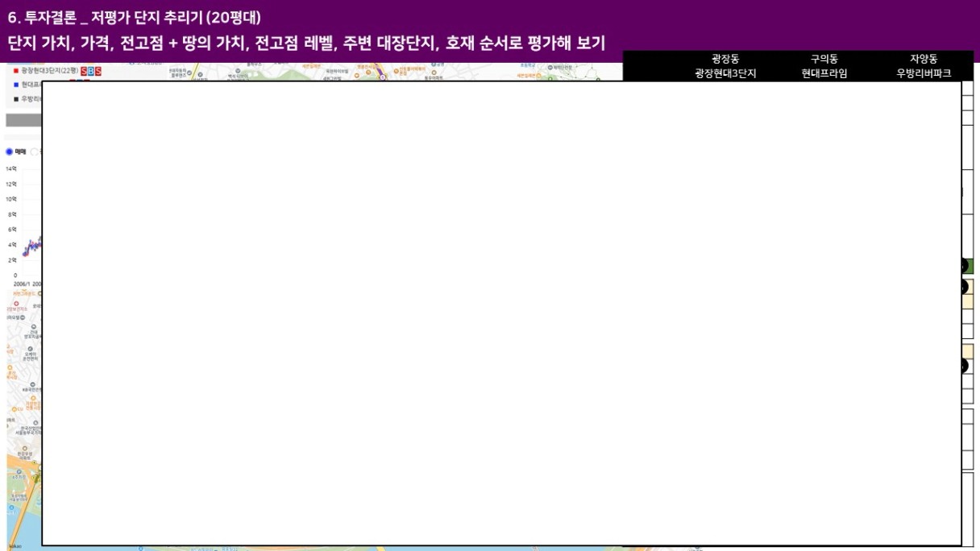Click the 2006/1 x-axis date label
Screen dimensions: 980x551
20,284
